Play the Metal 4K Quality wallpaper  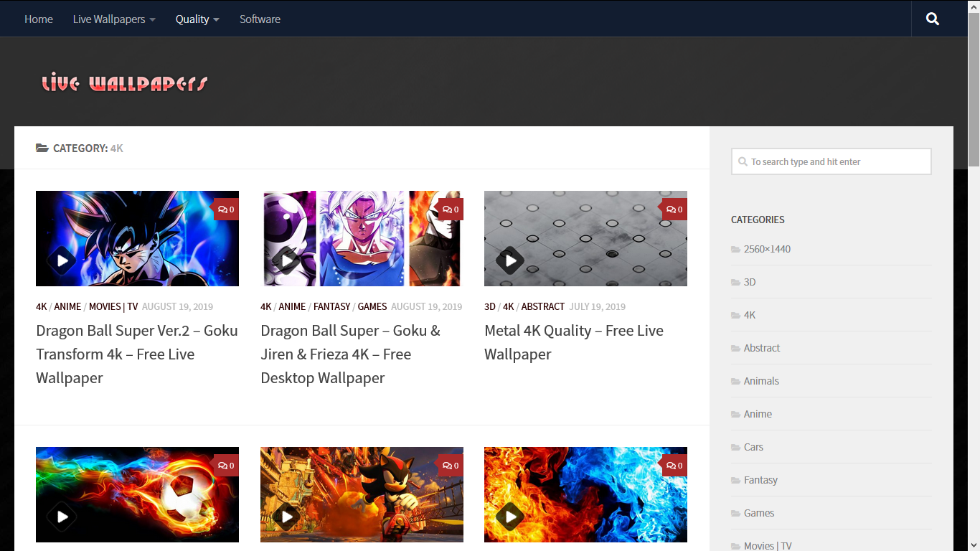click(510, 260)
